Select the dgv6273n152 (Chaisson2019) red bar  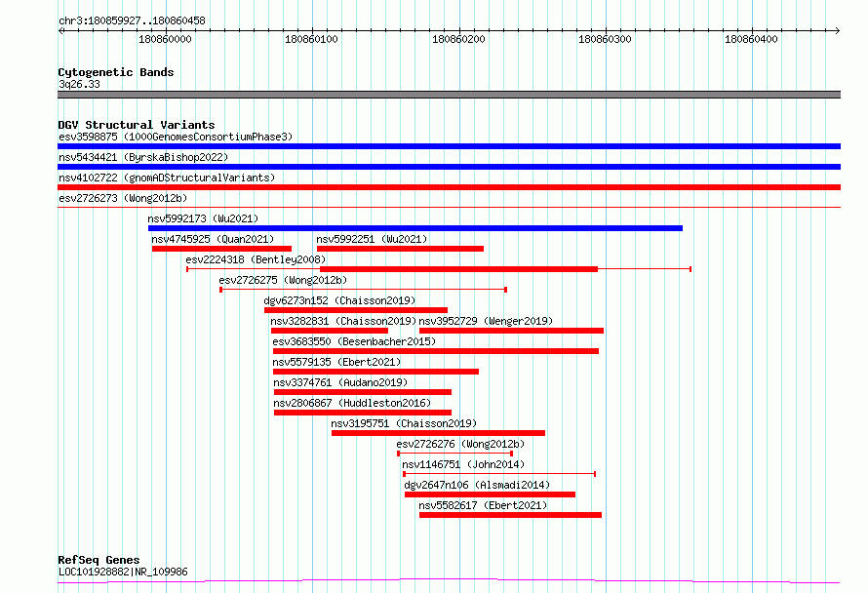click(356, 310)
